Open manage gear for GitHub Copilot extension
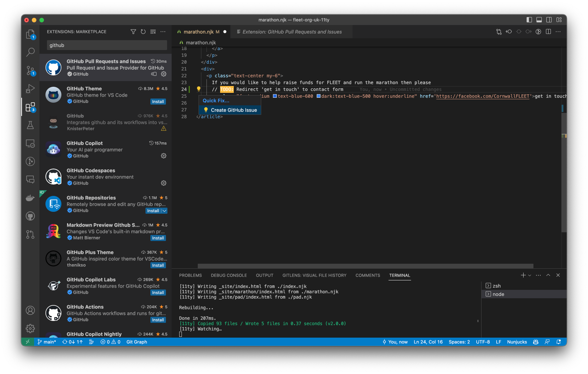Viewport: 588px width, 374px height. pyautogui.click(x=164, y=156)
